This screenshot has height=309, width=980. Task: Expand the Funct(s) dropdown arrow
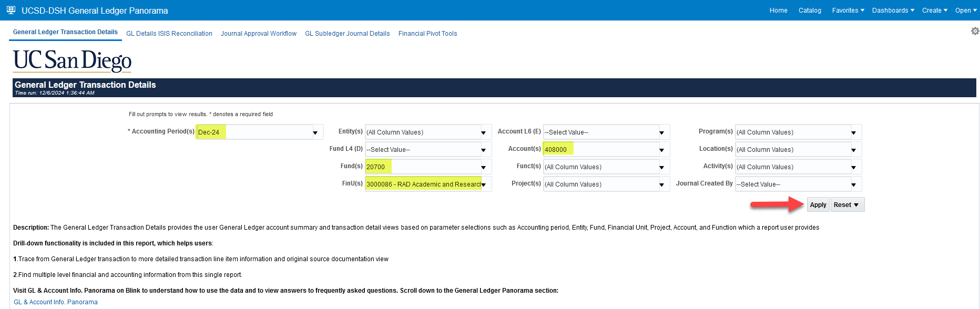662,167
